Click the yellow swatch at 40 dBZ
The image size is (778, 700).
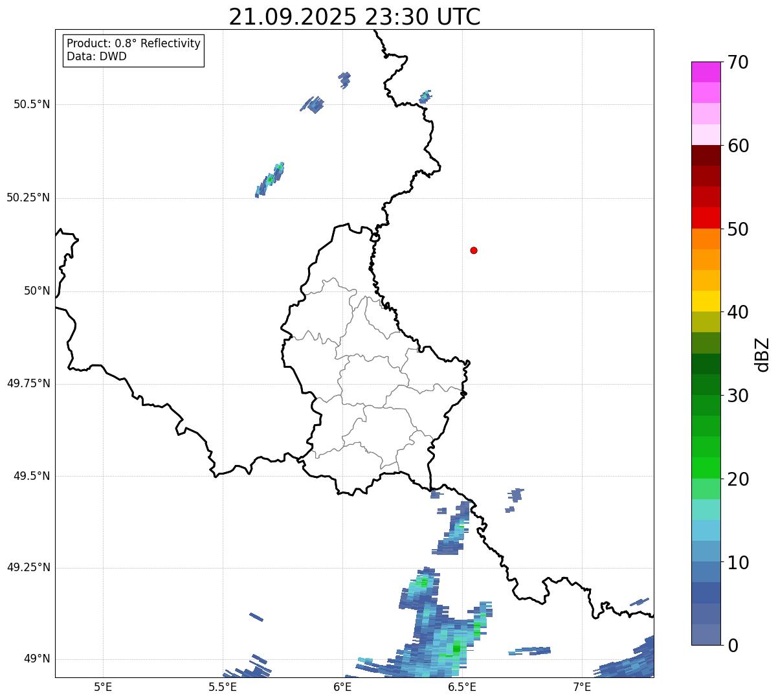point(706,301)
